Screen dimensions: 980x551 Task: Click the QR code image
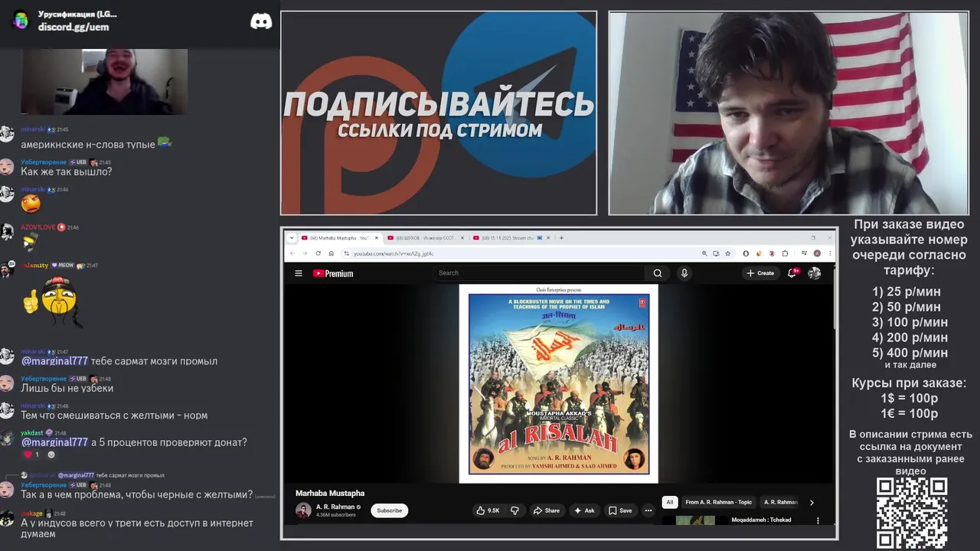point(911,513)
